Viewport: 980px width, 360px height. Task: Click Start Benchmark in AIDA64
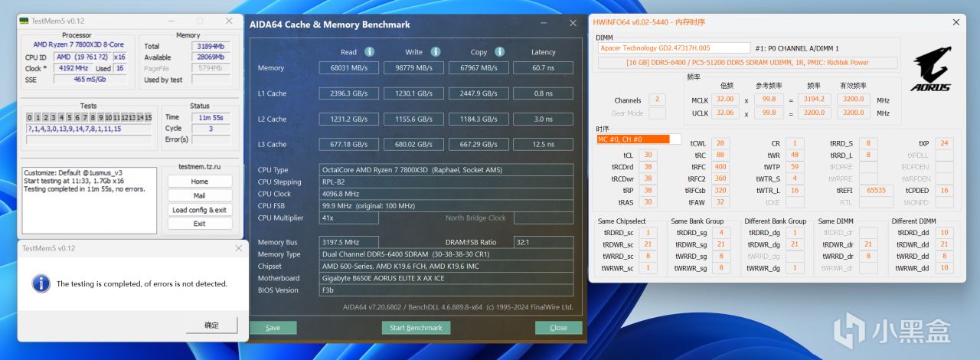point(416,327)
